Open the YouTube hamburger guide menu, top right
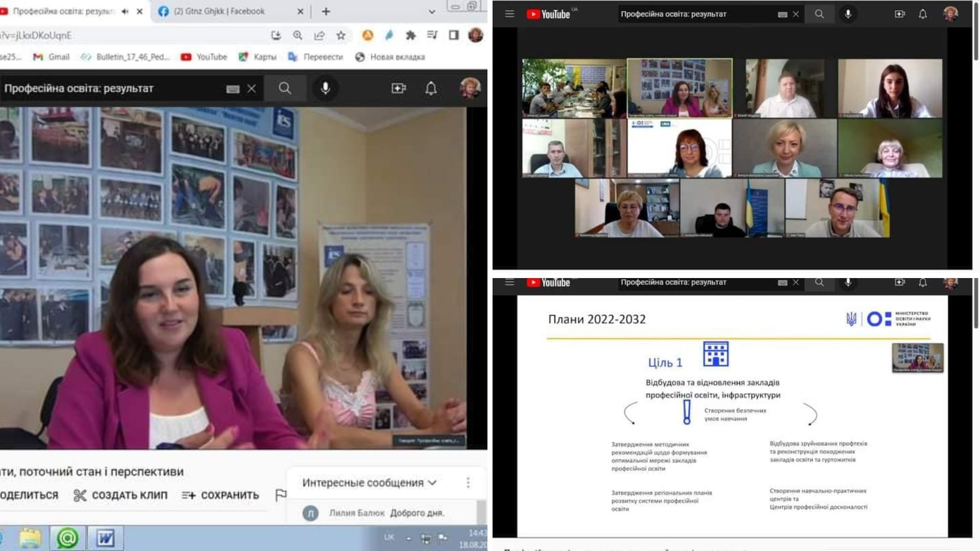 click(x=509, y=14)
